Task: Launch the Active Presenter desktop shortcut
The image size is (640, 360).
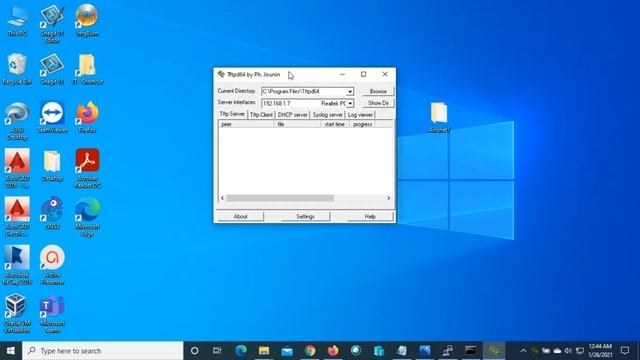Action: point(52,265)
